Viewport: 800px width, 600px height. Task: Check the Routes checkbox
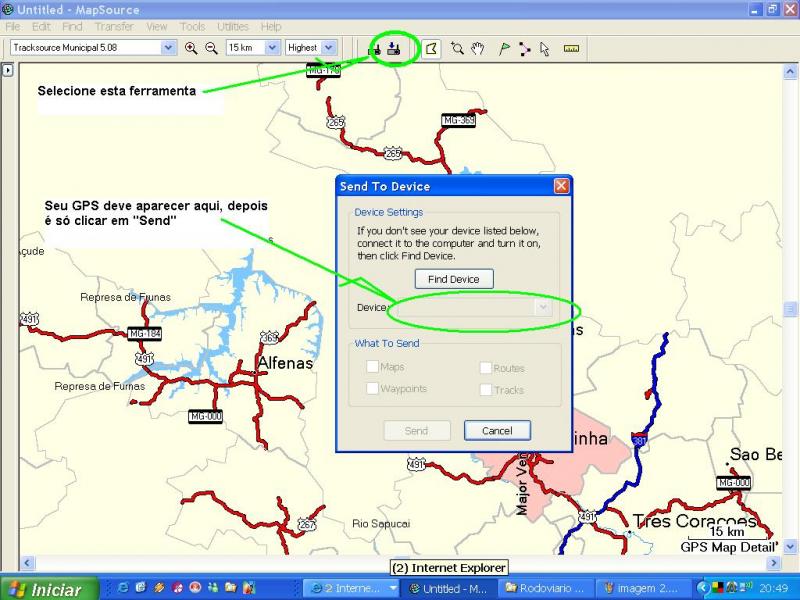point(486,368)
